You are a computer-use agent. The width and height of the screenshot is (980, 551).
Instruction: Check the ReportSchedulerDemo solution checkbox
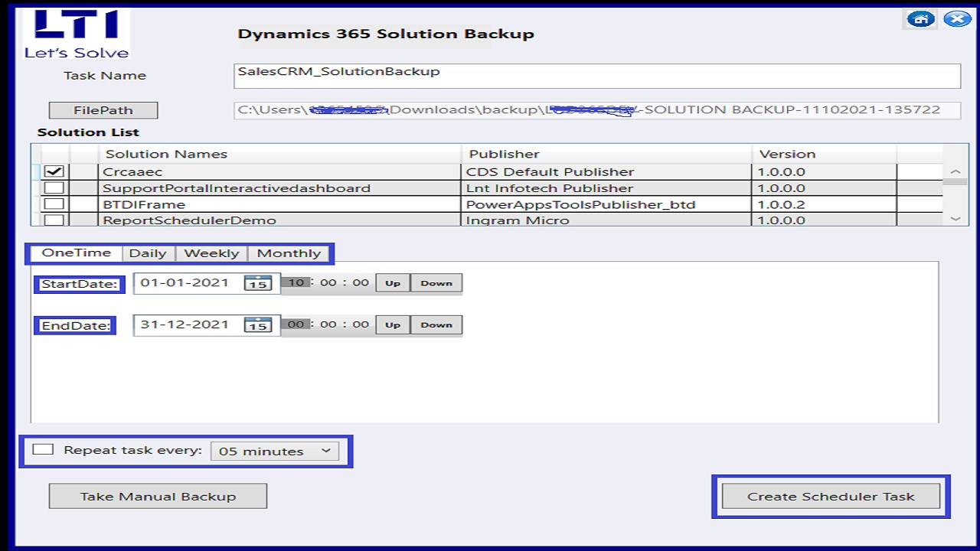coord(54,220)
